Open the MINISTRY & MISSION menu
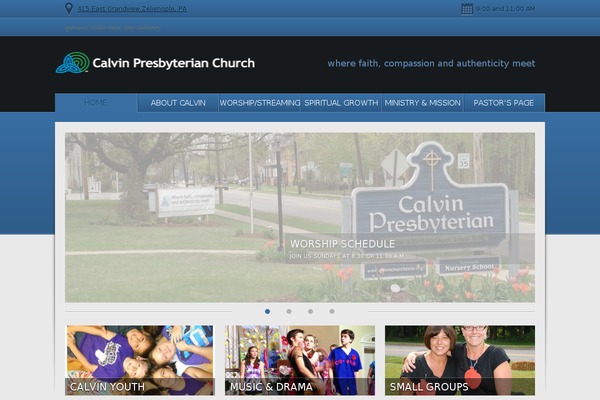This screenshot has width=600, height=400. (422, 103)
